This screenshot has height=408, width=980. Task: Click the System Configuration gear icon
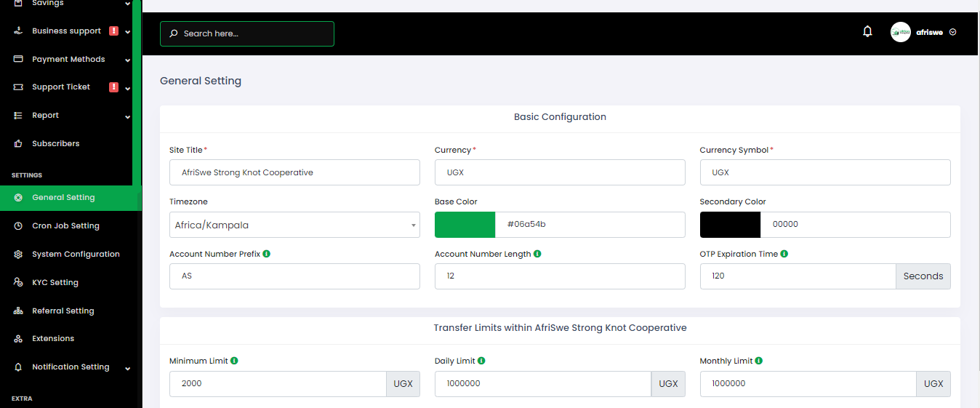18,255
